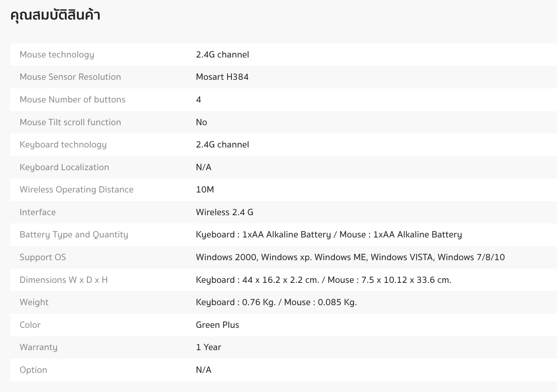
Task: Click the Wireless 2.4 G value
Action: [x=224, y=212]
